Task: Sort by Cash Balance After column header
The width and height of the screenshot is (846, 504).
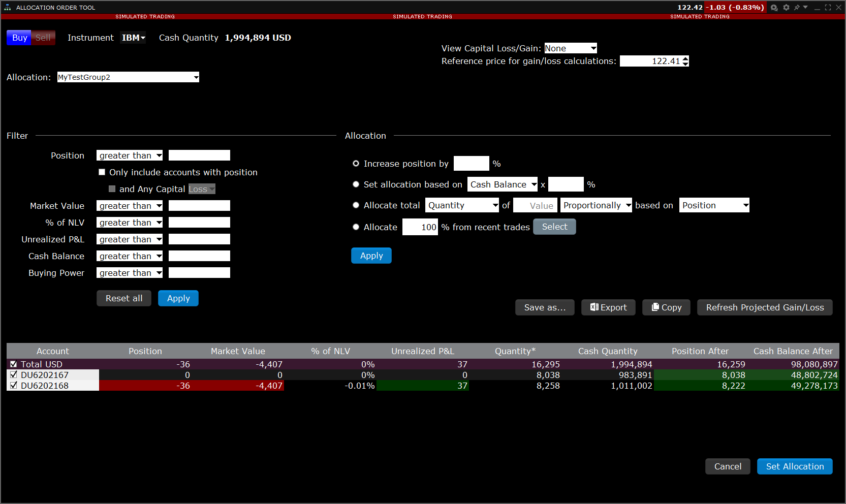Action: pyautogui.click(x=793, y=351)
